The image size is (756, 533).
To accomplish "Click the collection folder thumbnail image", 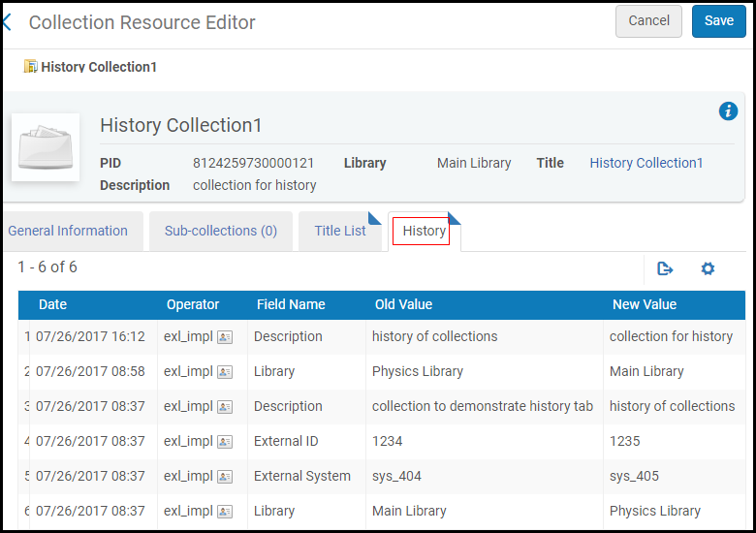I will pos(46,147).
